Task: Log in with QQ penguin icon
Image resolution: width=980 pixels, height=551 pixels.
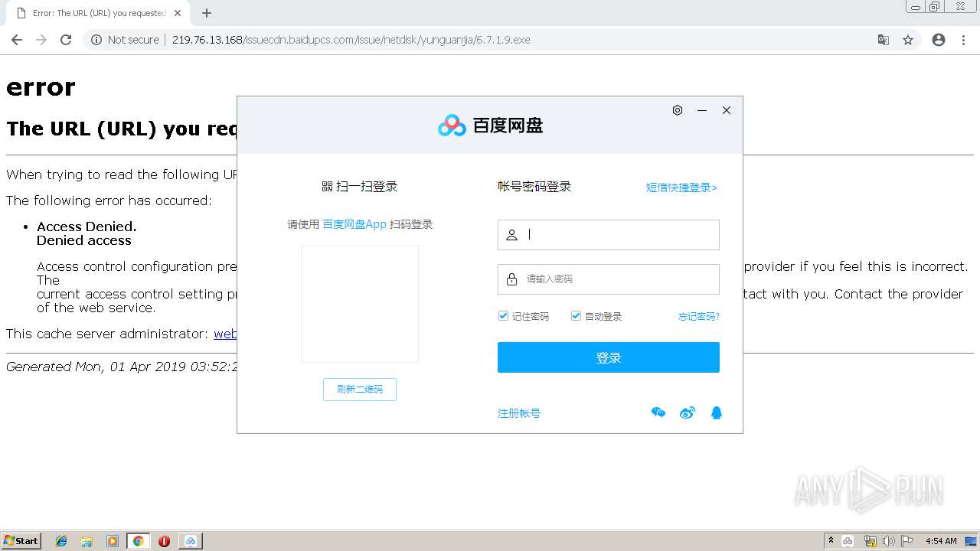Action: pos(717,413)
